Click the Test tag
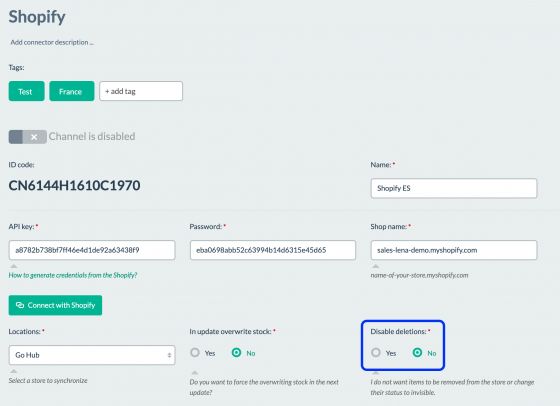 click(26, 91)
